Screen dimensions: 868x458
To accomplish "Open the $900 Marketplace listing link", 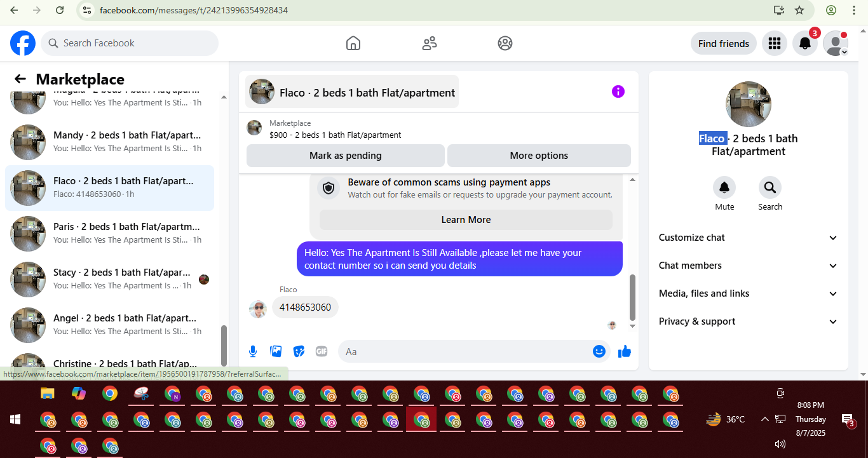I will (336, 135).
